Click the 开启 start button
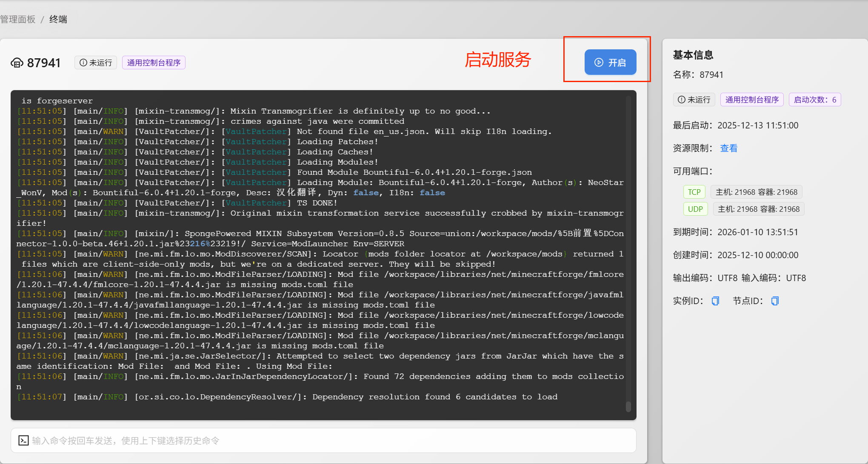Image resolution: width=868 pixels, height=464 pixels. [610, 63]
